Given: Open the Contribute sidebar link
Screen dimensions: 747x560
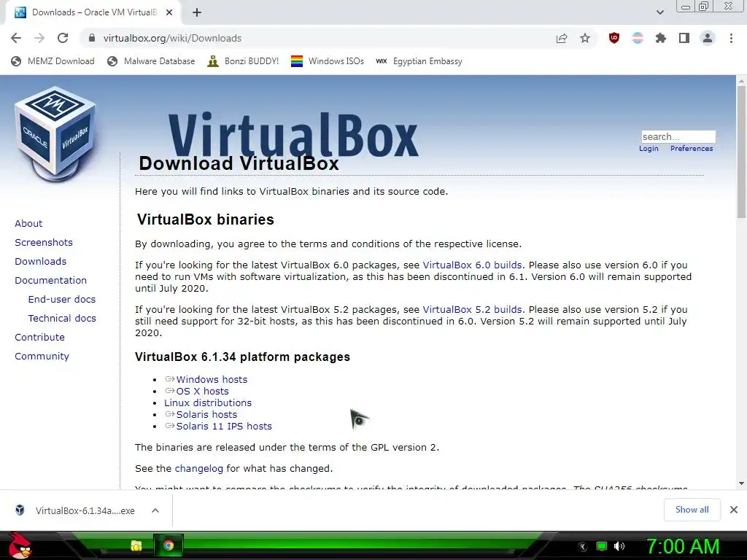Looking at the screenshot, I should (39, 337).
